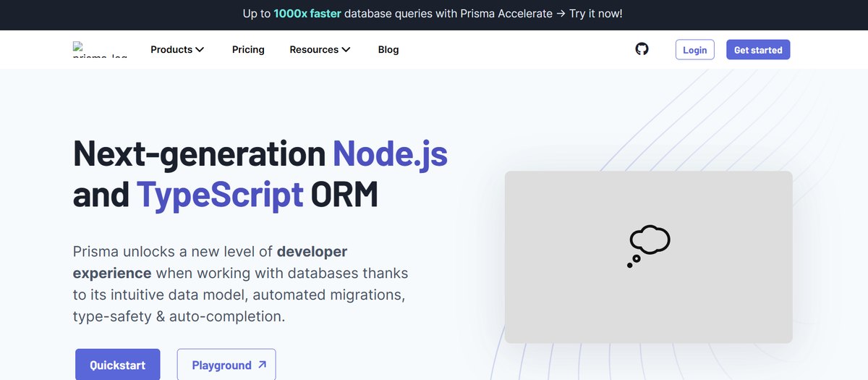The image size is (868, 380).
Task: Open the Playground link
Action: click(x=226, y=365)
